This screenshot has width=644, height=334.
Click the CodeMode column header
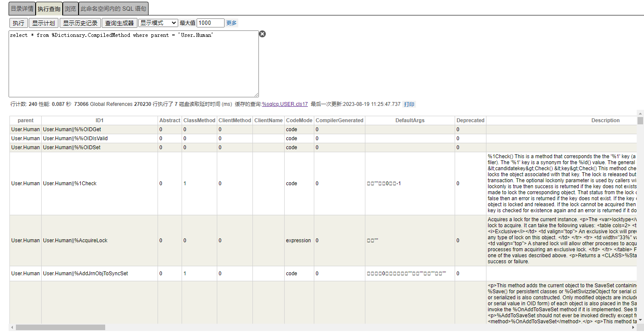pyautogui.click(x=299, y=120)
